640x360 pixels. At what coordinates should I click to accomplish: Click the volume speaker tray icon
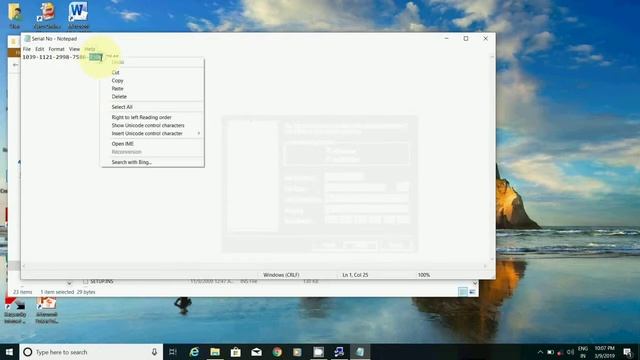click(571, 352)
